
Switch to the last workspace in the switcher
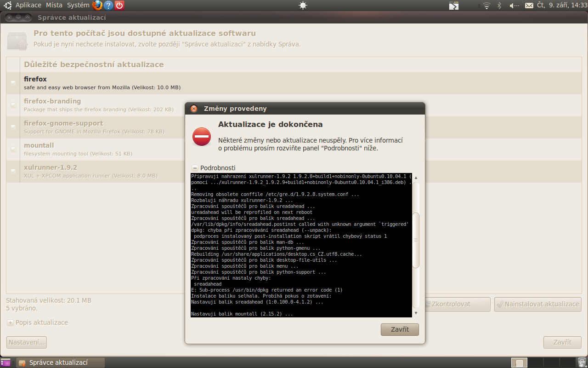click(568, 362)
